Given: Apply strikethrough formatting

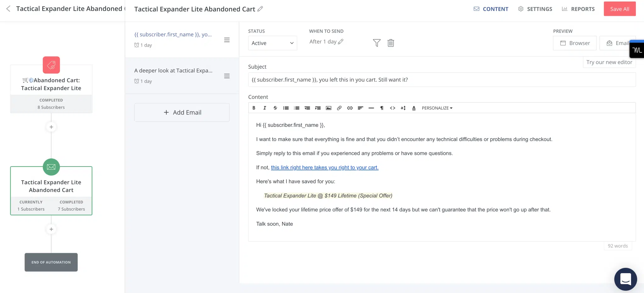Looking at the screenshot, I should click(x=275, y=108).
